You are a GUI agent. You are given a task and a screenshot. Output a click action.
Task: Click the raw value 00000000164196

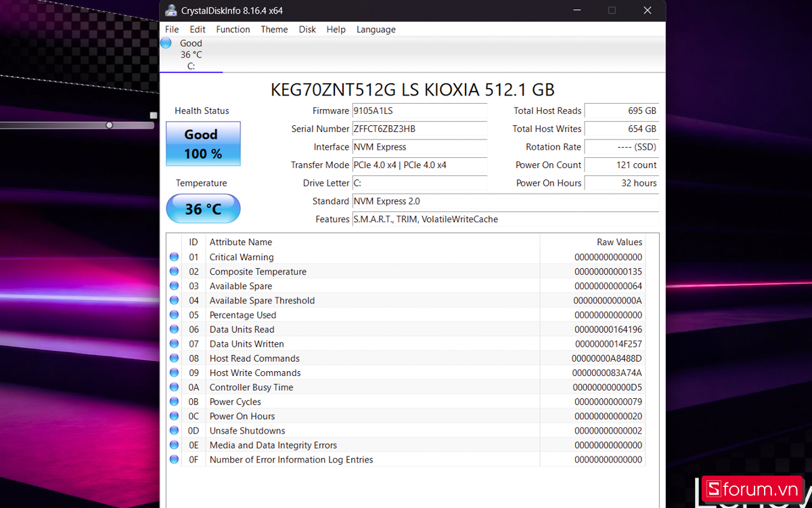click(608, 329)
